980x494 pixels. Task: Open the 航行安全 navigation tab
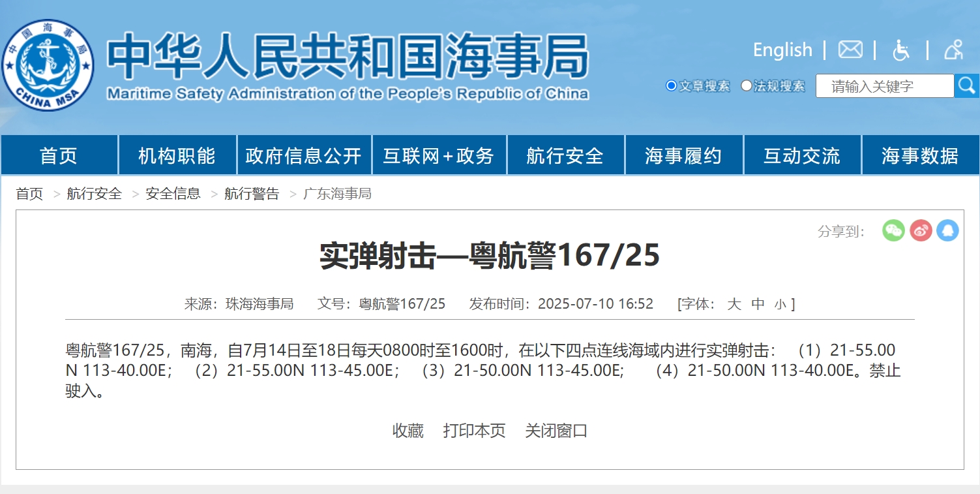click(x=565, y=156)
